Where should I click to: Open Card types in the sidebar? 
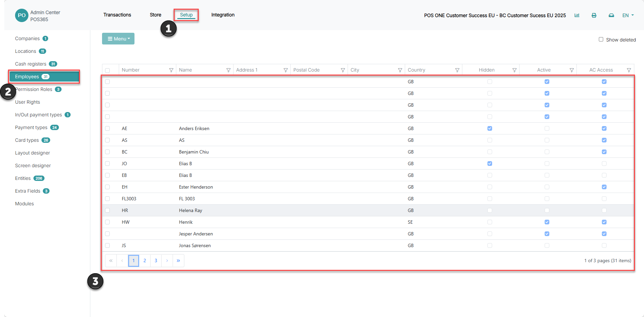(27, 140)
